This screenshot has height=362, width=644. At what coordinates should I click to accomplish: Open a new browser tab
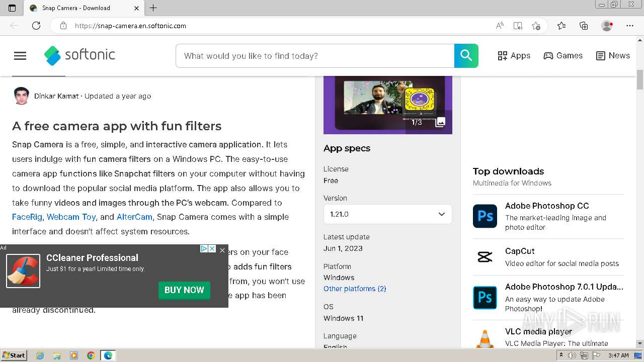point(153,8)
